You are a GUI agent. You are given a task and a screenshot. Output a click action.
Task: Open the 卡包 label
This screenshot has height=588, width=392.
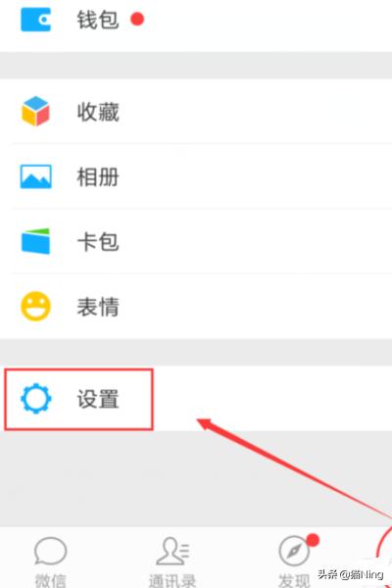point(98,242)
